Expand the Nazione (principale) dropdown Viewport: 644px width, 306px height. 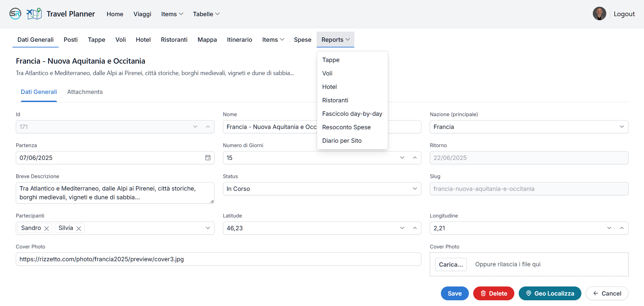pyautogui.click(x=621, y=127)
